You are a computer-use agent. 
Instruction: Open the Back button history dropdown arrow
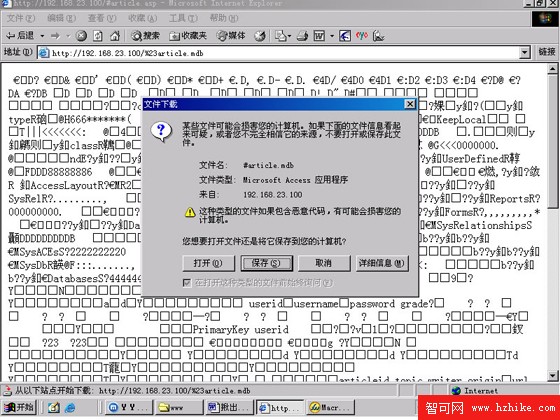pos(42,36)
